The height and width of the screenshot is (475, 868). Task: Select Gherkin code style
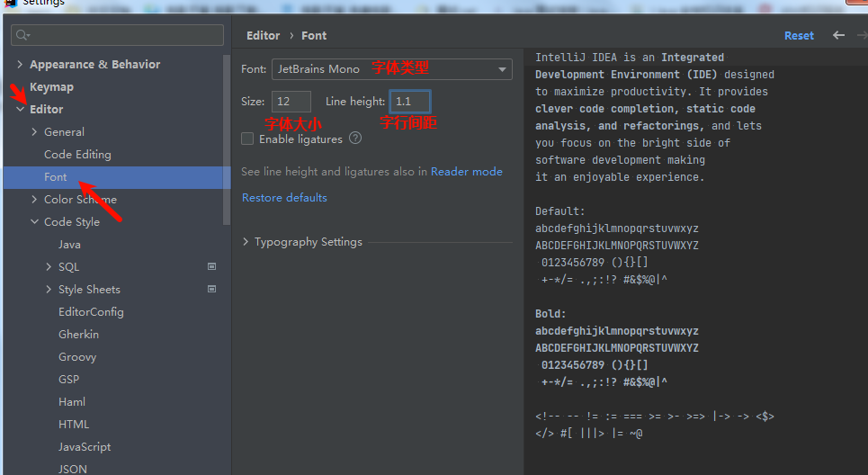pos(78,335)
